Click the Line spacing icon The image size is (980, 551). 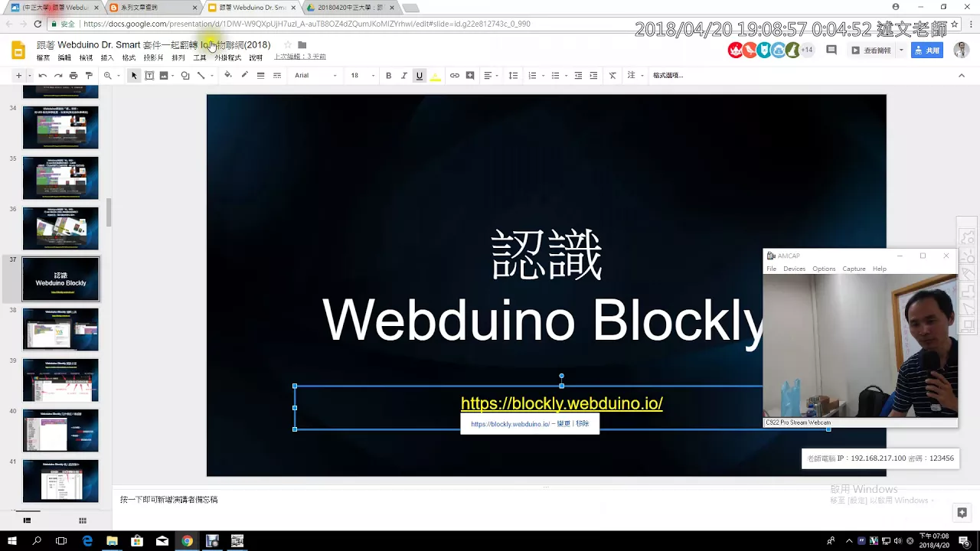(x=514, y=76)
